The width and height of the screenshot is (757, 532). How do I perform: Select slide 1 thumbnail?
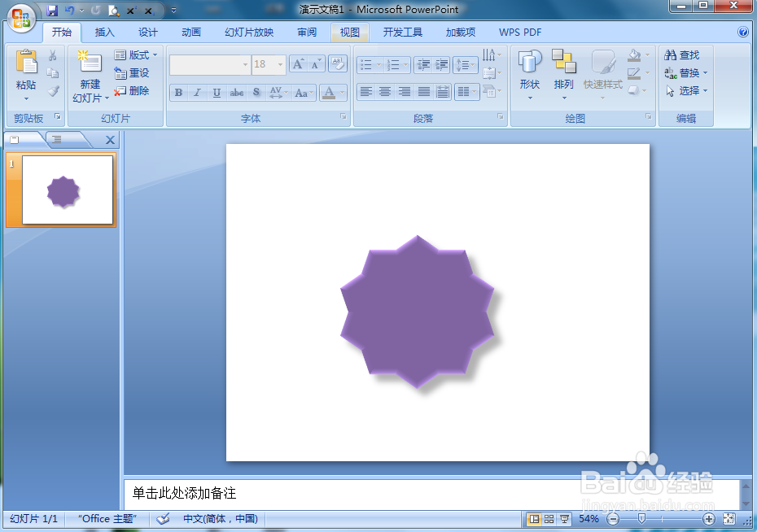tap(67, 190)
